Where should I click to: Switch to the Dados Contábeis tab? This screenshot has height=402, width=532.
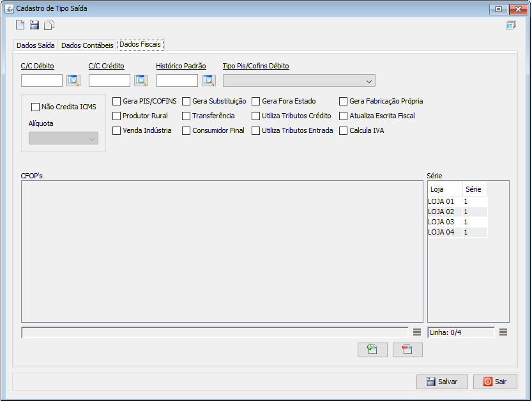pyautogui.click(x=87, y=45)
